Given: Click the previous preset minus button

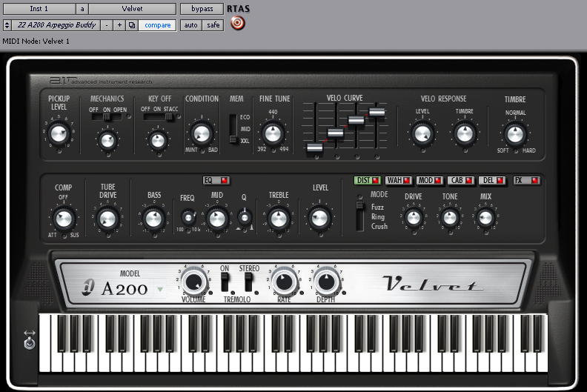Looking at the screenshot, I should pyautogui.click(x=107, y=25).
